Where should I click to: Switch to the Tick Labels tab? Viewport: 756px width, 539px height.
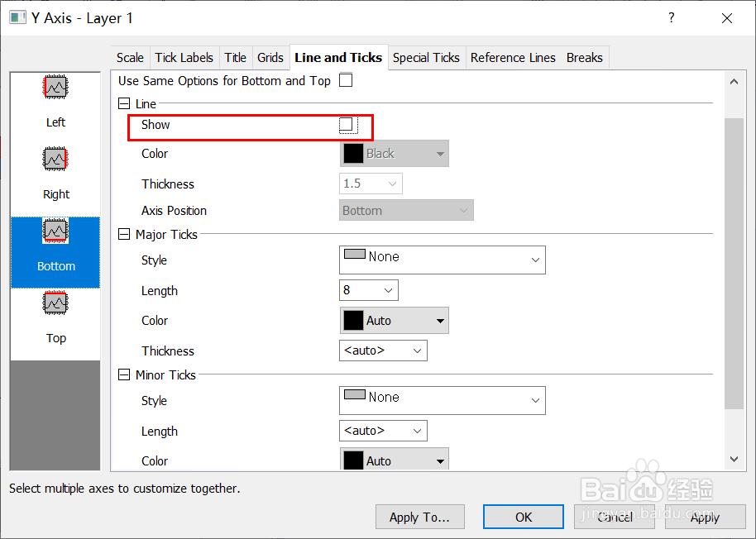pyautogui.click(x=184, y=58)
